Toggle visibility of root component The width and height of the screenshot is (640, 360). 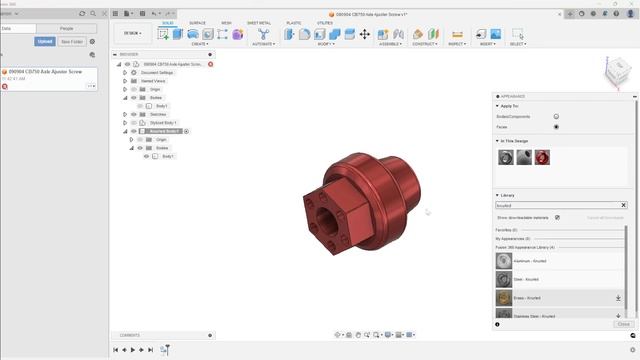[127, 64]
